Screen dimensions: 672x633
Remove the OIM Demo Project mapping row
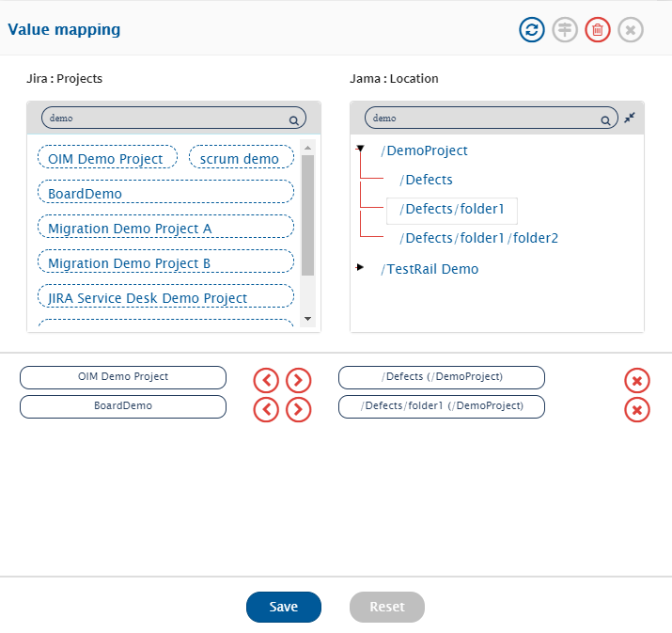point(636,381)
